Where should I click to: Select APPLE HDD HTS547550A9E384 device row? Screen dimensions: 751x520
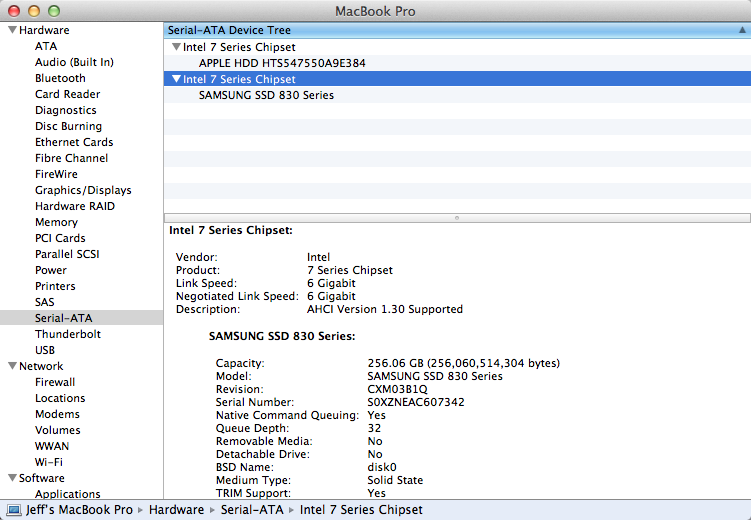(x=457, y=63)
